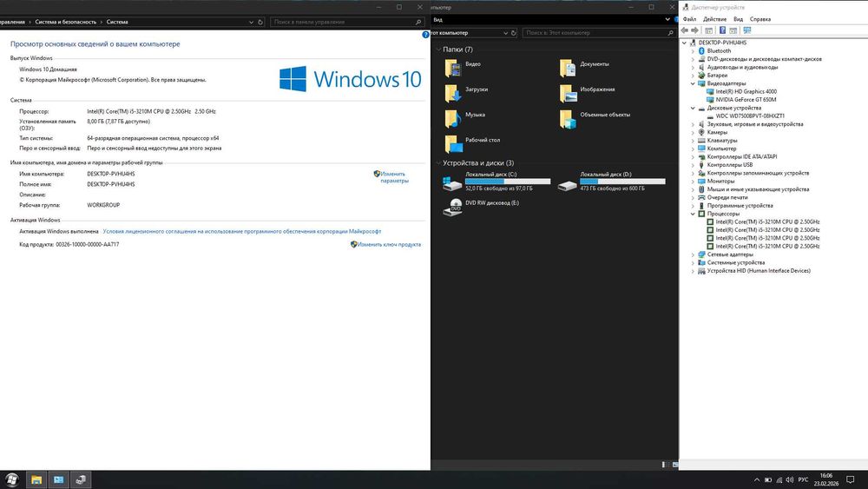This screenshot has height=489, width=868.
Task: Click the РУС input language indicator
Action: 803,479
